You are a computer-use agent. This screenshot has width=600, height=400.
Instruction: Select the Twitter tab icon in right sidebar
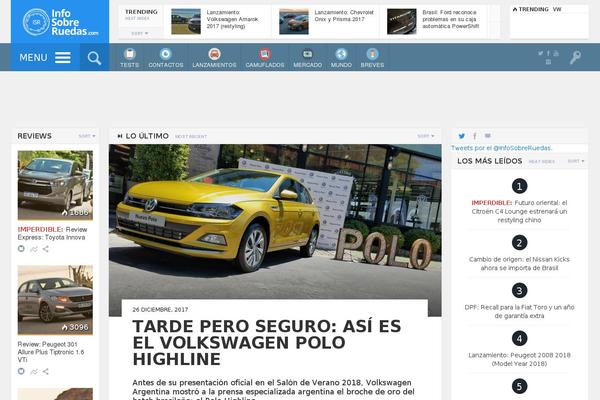coord(462,136)
